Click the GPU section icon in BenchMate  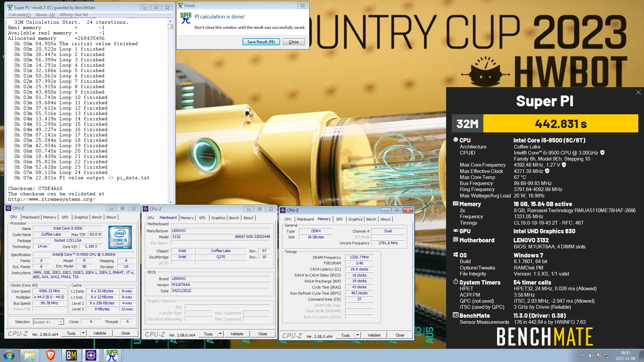[455, 231]
